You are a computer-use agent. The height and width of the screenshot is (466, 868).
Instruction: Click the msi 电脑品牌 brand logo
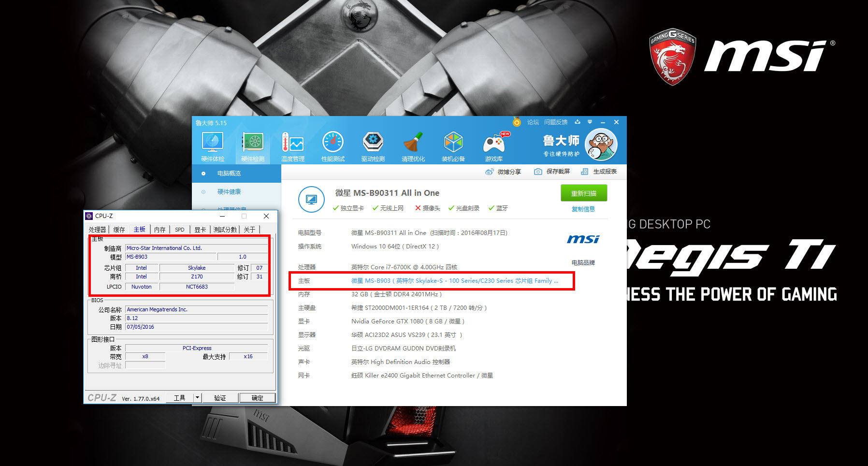click(583, 239)
